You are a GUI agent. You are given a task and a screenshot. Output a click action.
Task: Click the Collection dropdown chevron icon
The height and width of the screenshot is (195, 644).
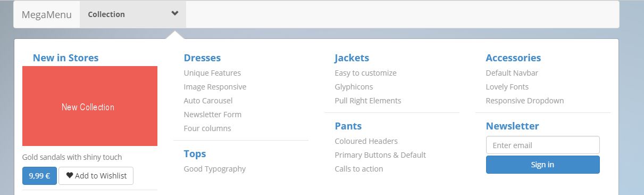pyautogui.click(x=175, y=14)
